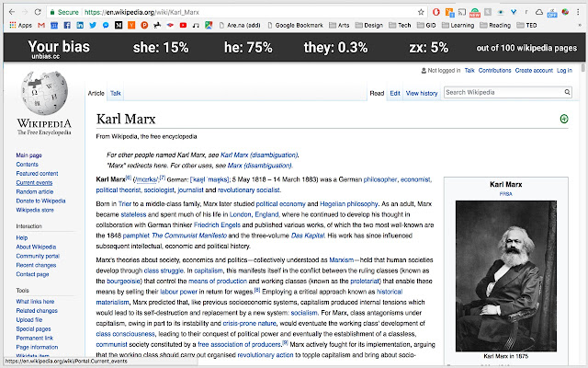Click the Create account link

[534, 70]
